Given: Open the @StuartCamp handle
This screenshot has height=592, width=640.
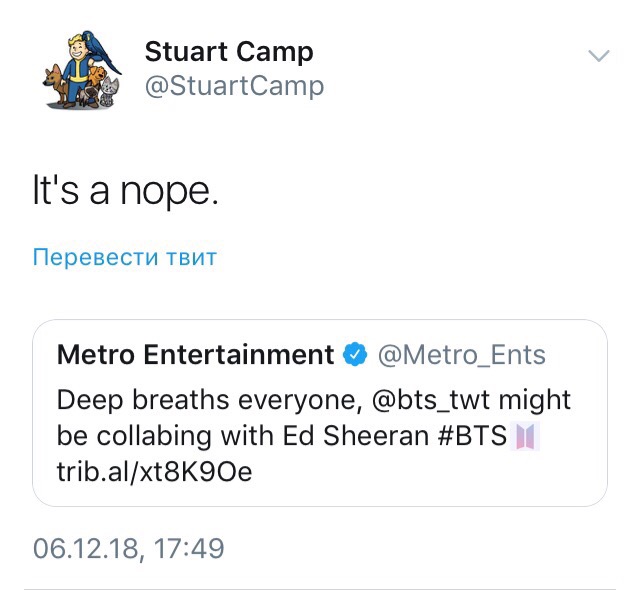Looking at the screenshot, I should (235, 86).
